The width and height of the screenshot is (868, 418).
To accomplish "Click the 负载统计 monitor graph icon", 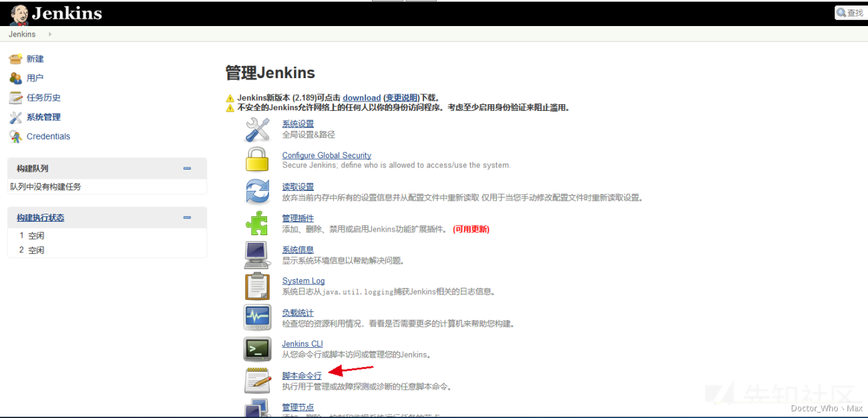I will pos(257,318).
